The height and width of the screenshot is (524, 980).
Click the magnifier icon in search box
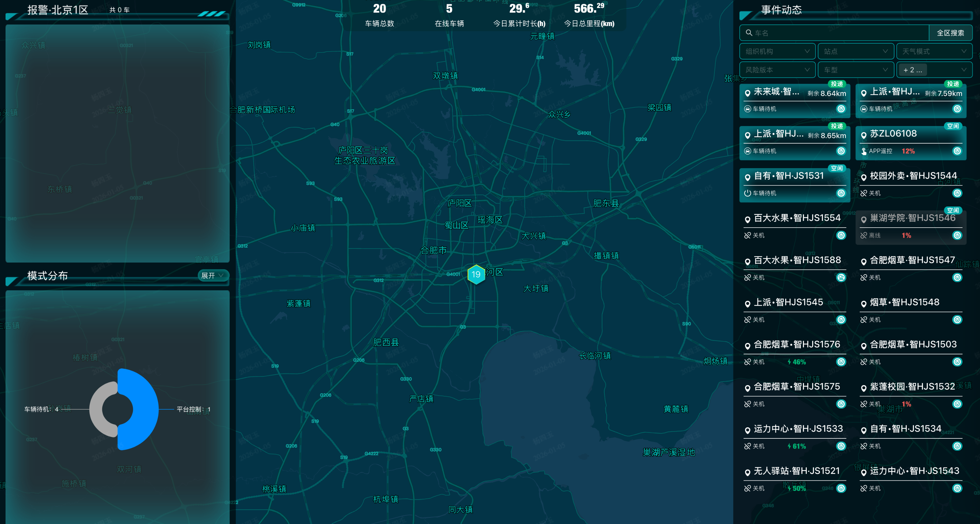(x=749, y=33)
